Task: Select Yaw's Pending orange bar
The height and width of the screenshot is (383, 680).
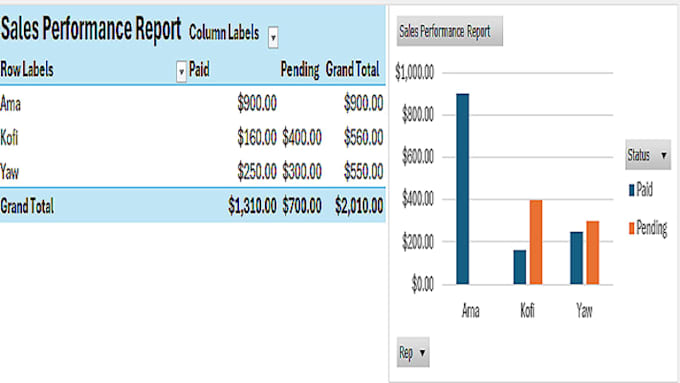Action: 593,253
